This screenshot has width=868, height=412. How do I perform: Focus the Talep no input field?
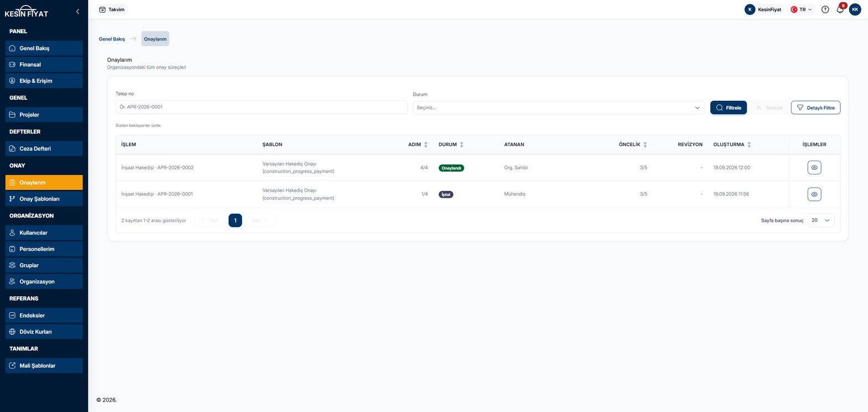(261, 107)
